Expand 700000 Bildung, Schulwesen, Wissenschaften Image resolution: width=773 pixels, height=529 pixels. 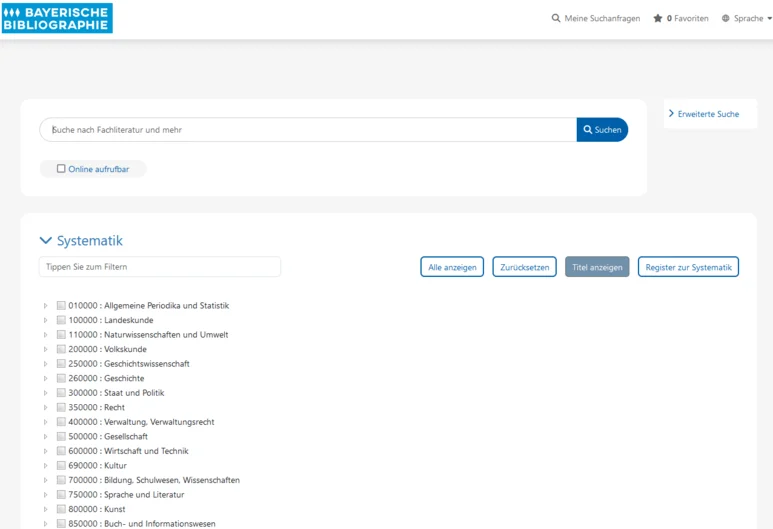pyautogui.click(x=45, y=480)
